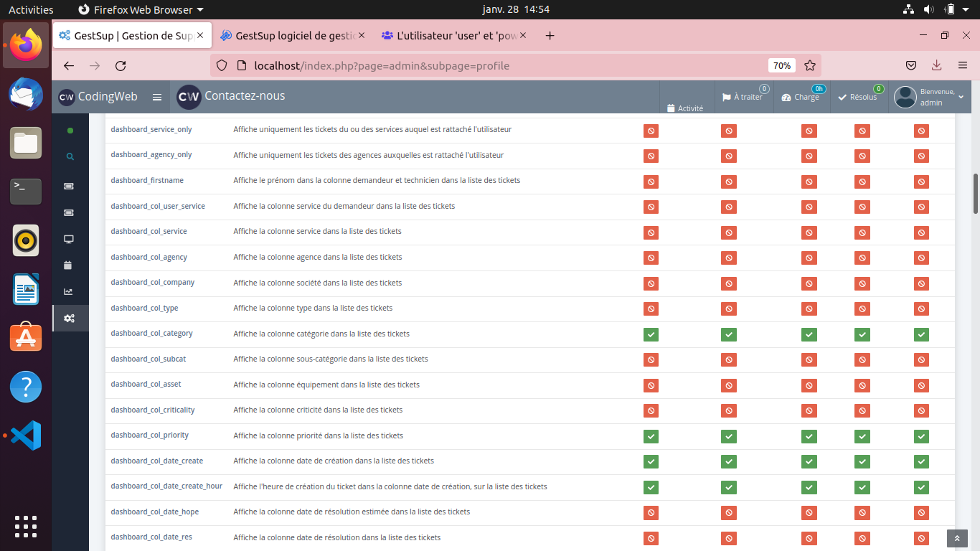Open Ubuntu Software from the dock
The image size is (980, 551).
(x=26, y=338)
